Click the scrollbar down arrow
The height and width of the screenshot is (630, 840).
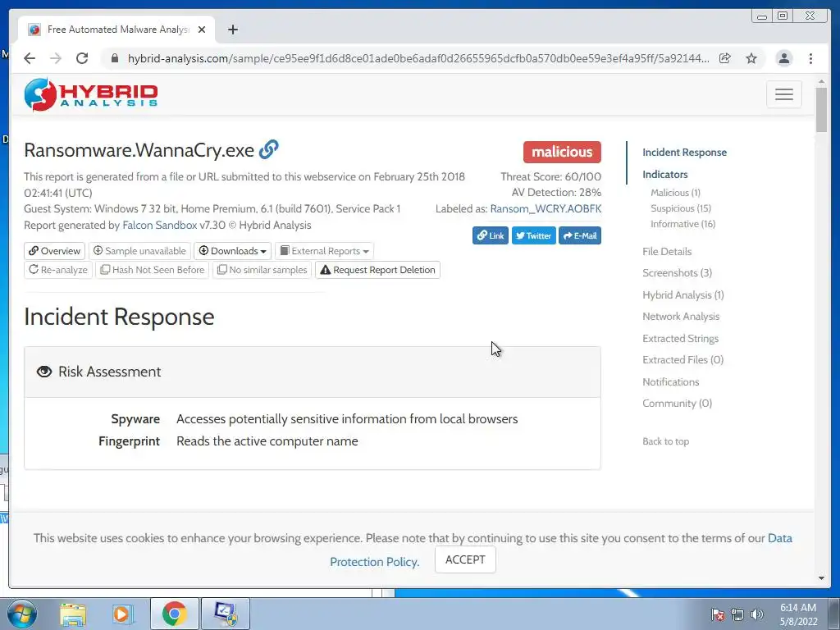[x=821, y=578]
